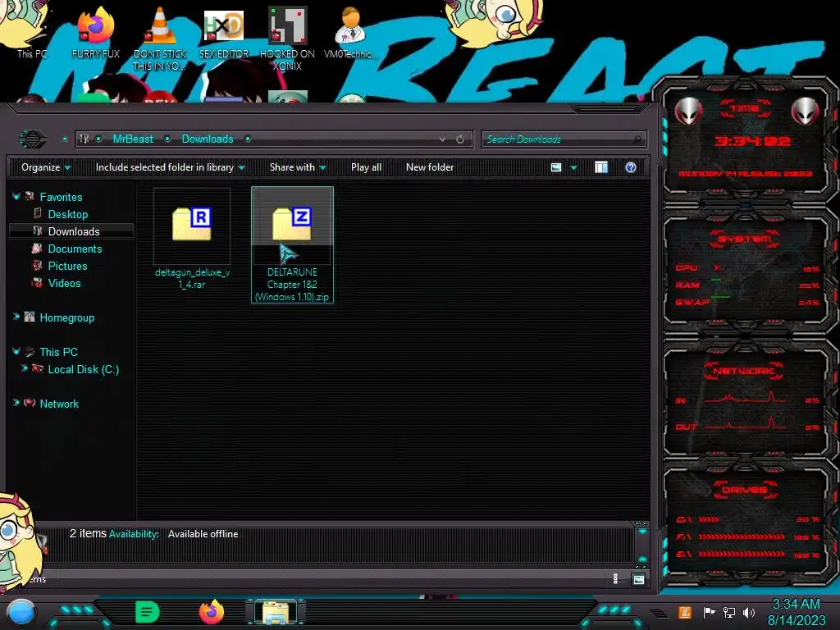The image size is (840, 630).
Task: Click the orange tray application icon
Action: [x=684, y=612]
